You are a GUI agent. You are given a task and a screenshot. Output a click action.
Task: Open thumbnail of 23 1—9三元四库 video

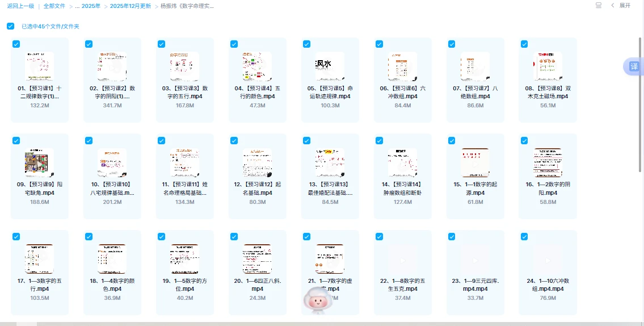pyautogui.click(x=475, y=259)
